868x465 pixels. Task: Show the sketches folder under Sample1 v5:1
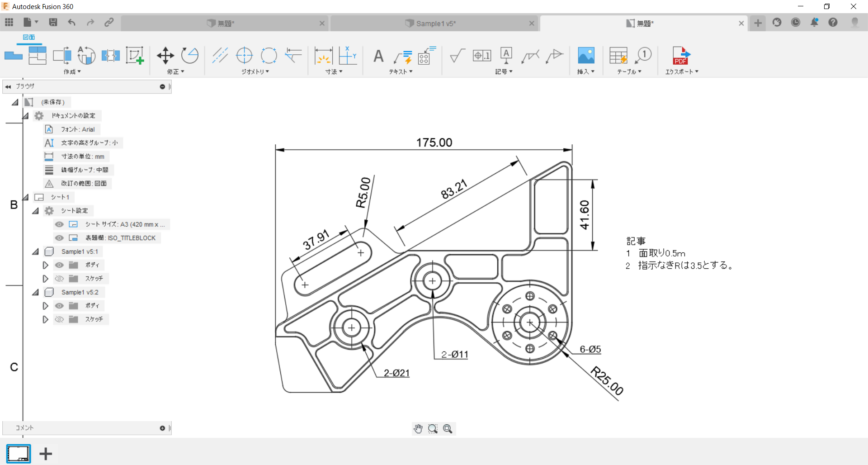pyautogui.click(x=59, y=279)
